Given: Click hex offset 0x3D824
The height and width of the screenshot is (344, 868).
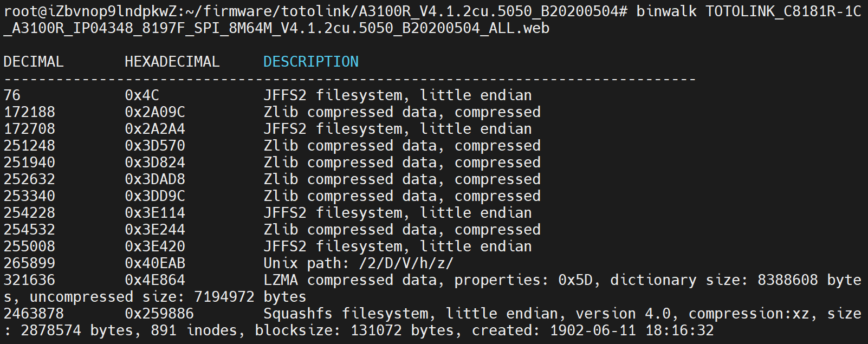Looking at the screenshot, I should pyautogui.click(x=155, y=163).
